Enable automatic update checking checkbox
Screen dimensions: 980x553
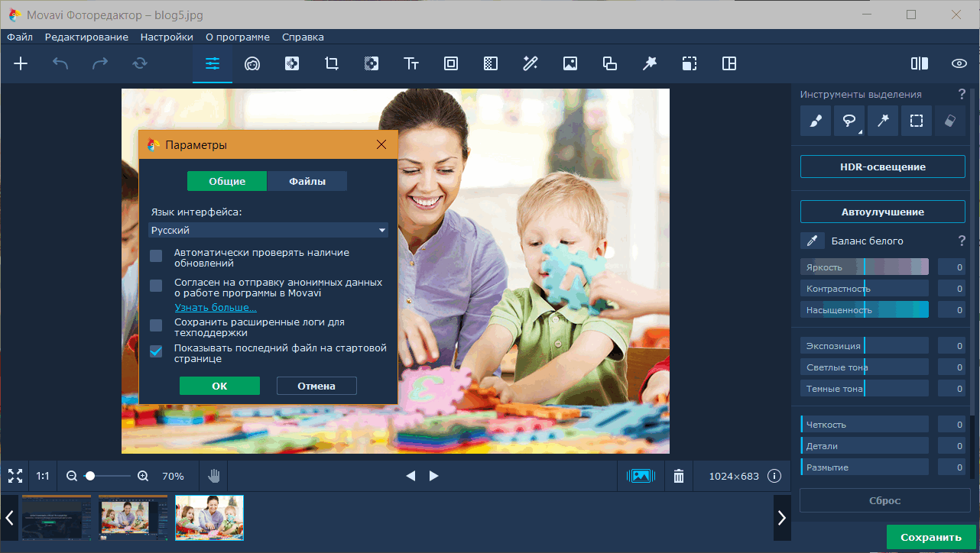[x=156, y=256]
